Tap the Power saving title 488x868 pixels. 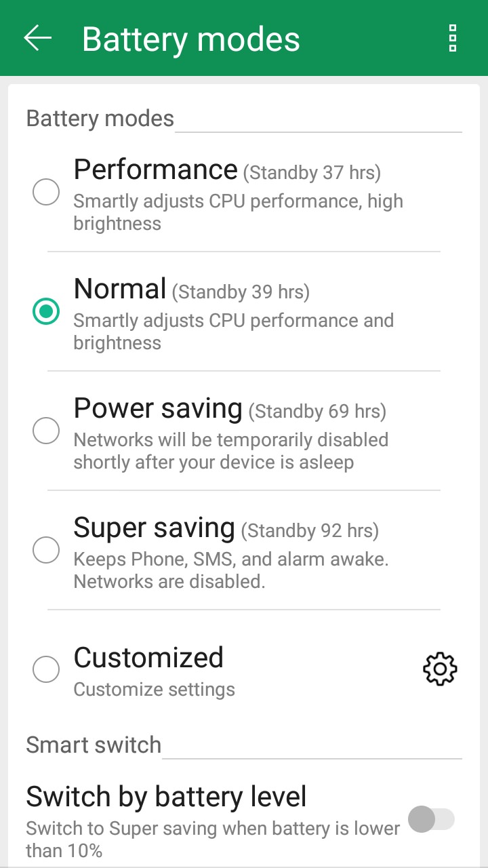click(158, 408)
